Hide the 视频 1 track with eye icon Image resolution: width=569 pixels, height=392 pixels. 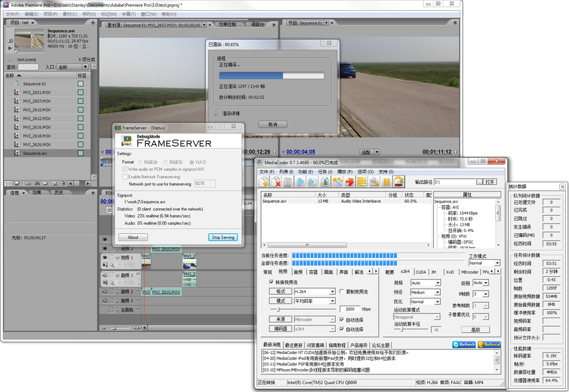(x=105, y=257)
